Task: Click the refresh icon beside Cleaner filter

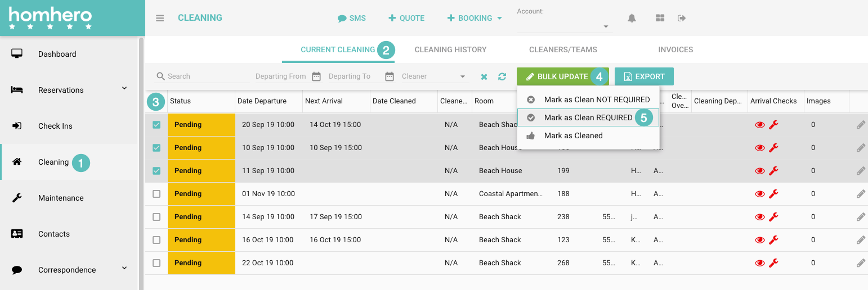Action: pyautogui.click(x=502, y=76)
